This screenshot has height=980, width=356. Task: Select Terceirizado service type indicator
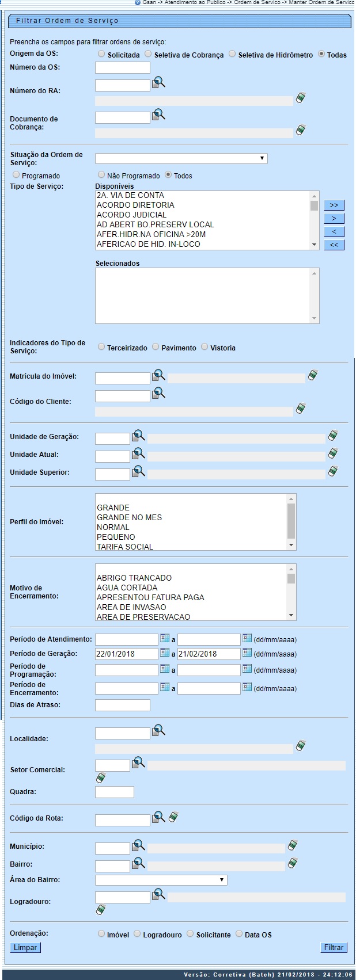101,347
